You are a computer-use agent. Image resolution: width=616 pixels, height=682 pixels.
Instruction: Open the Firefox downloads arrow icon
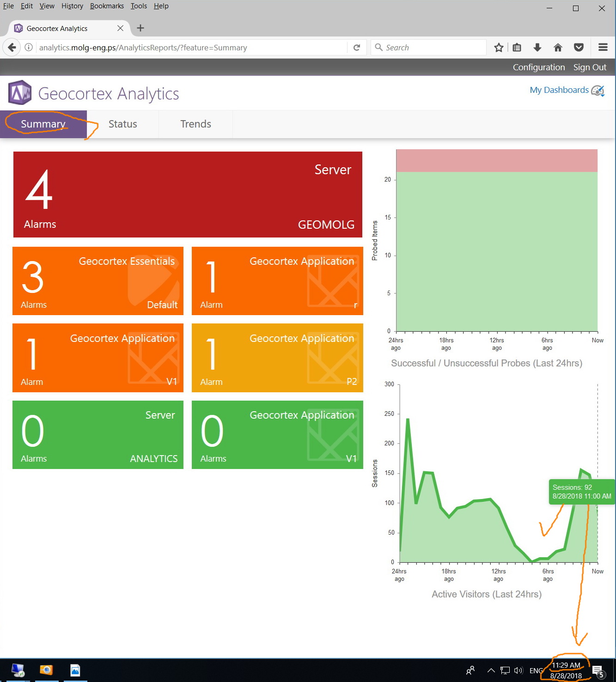[537, 48]
